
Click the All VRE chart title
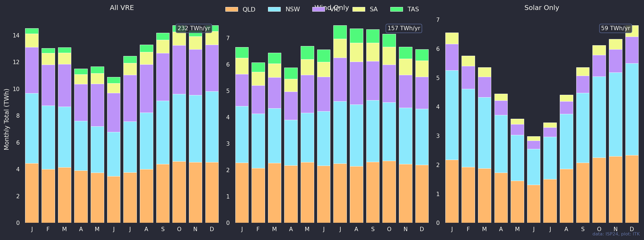[122, 8]
